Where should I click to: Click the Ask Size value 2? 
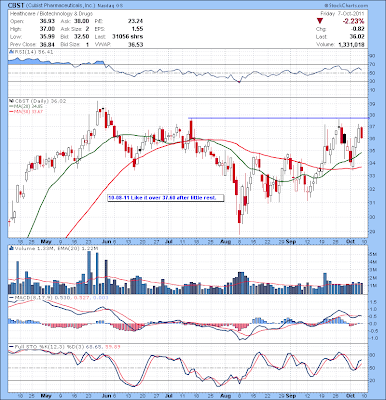87,29
